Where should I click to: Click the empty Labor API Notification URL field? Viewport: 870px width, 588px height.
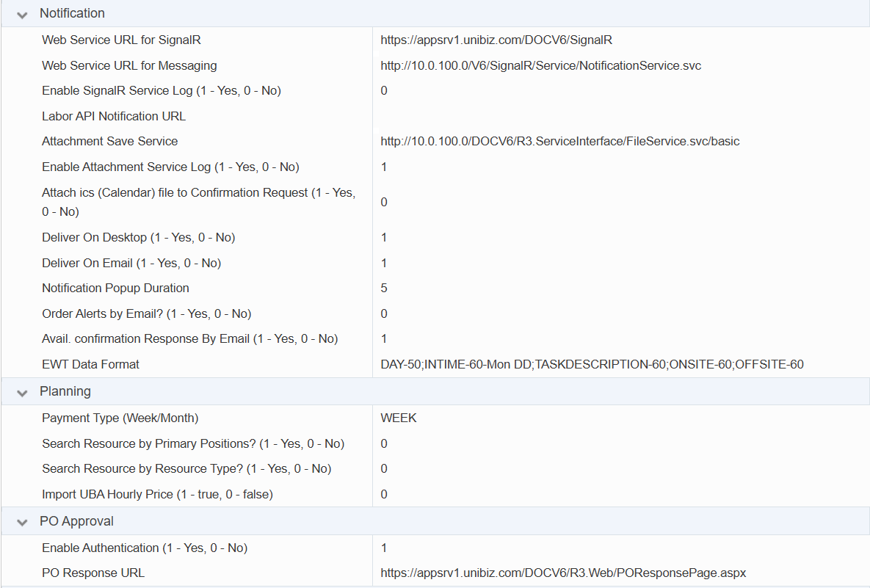[x=617, y=116]
